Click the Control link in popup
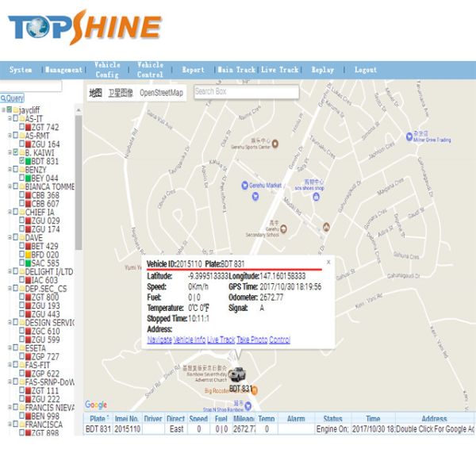 click(279, 340)
